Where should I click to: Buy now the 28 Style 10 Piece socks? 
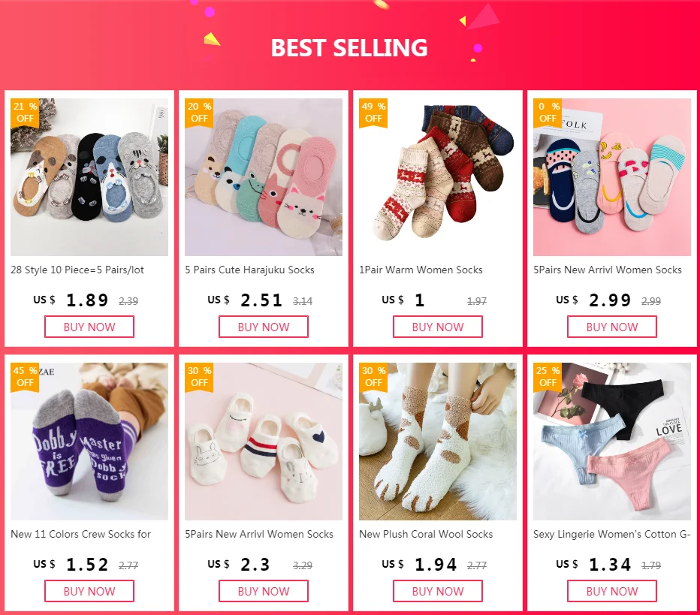[x=89, y=327]
